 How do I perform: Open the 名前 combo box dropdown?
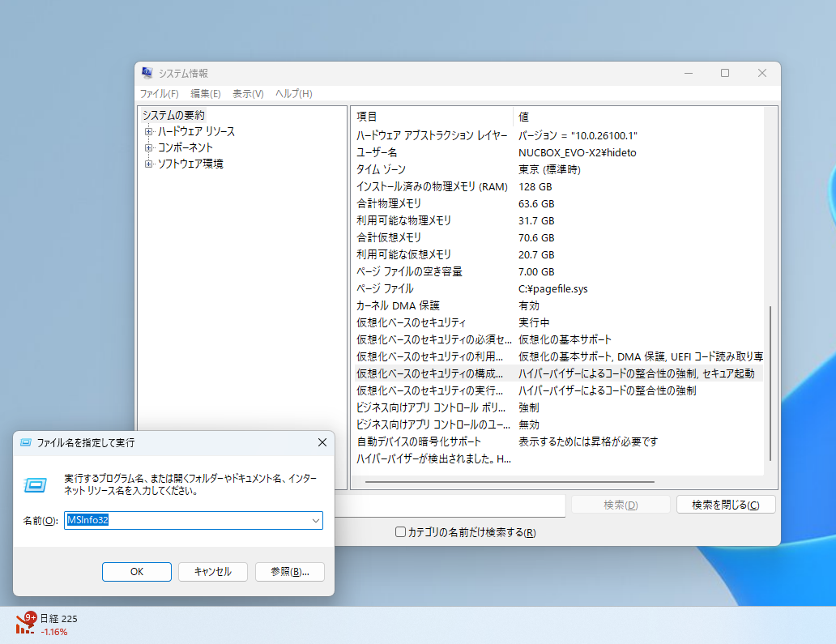point(316,521)
